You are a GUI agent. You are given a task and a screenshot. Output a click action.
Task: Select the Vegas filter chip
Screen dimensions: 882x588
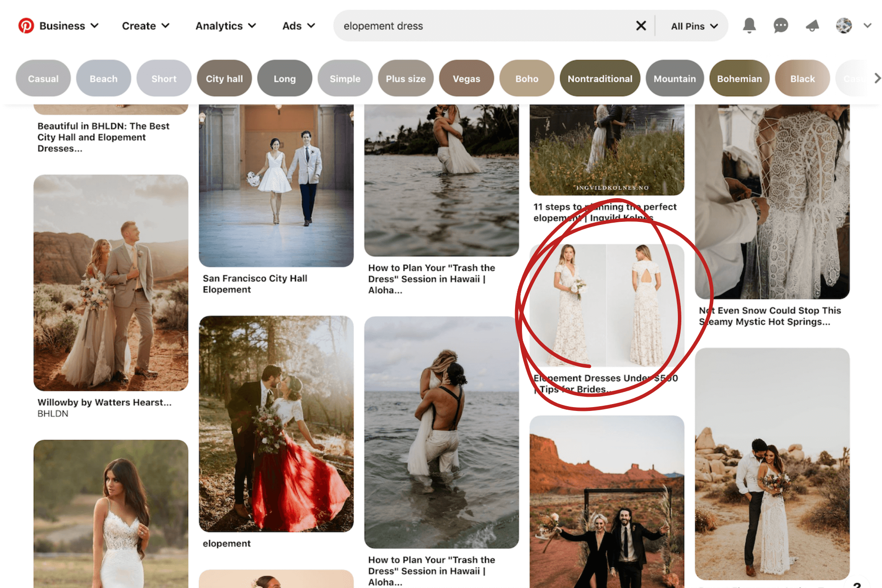click(466, 78)
